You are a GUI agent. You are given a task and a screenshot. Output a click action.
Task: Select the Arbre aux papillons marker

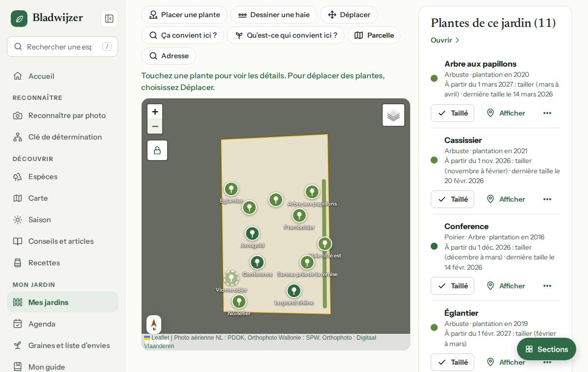click(312, 192)
